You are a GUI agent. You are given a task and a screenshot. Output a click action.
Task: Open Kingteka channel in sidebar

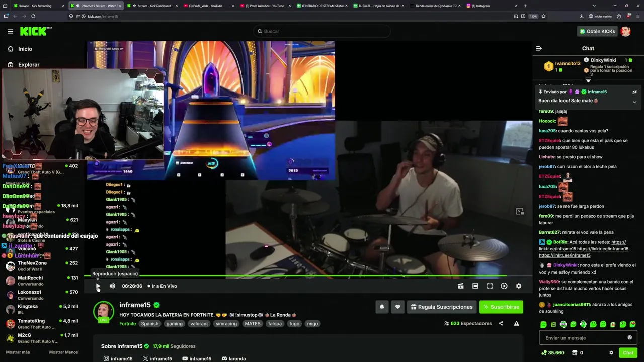pos(42,309)
